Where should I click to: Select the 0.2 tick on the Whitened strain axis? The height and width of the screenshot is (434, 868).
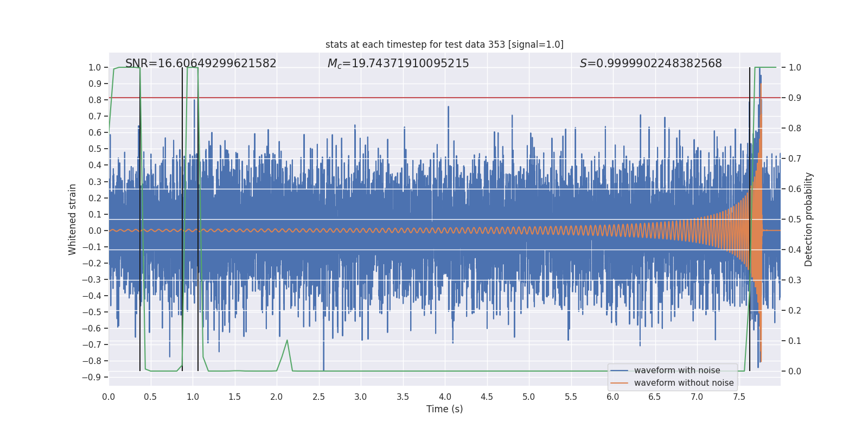click(x=95, y=198)
